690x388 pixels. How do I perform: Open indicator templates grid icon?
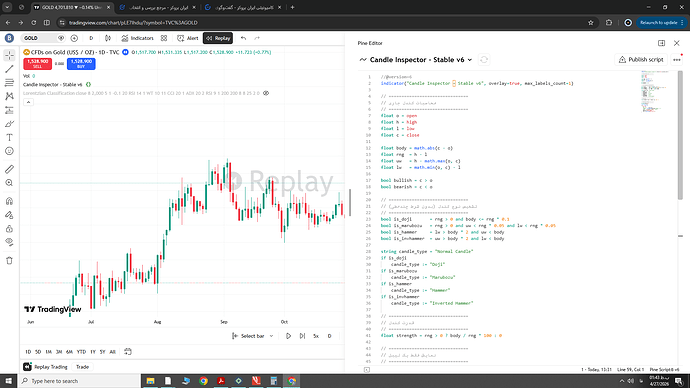(x=164, y=38)
